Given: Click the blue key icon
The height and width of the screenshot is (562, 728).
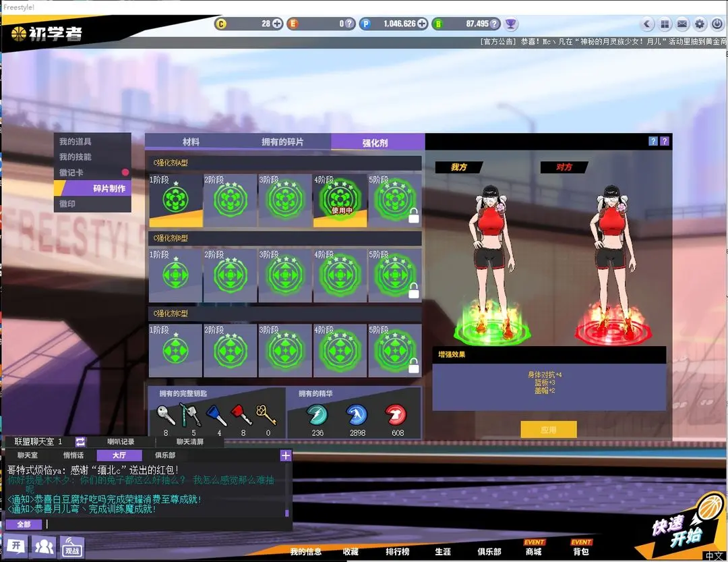Looking at the screenshot, I should click(x=216, y=415).
